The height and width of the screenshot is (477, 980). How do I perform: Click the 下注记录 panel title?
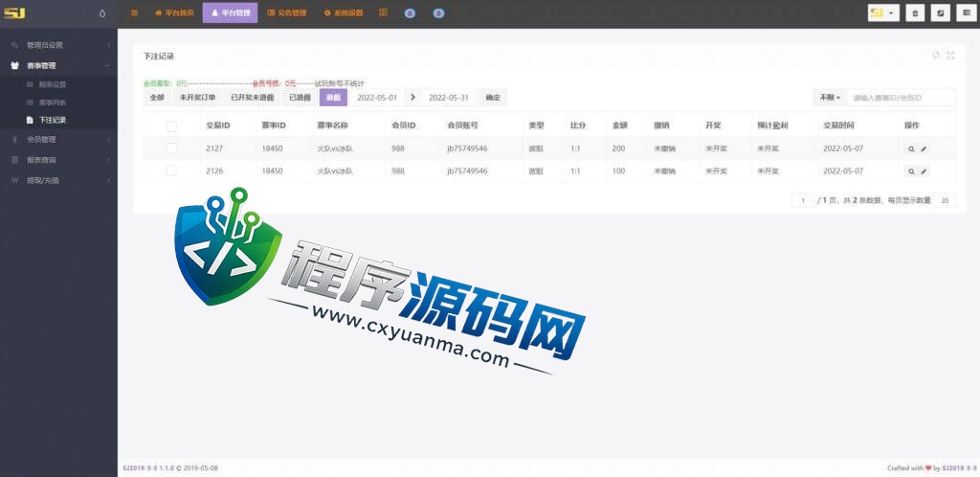point(159,57)
